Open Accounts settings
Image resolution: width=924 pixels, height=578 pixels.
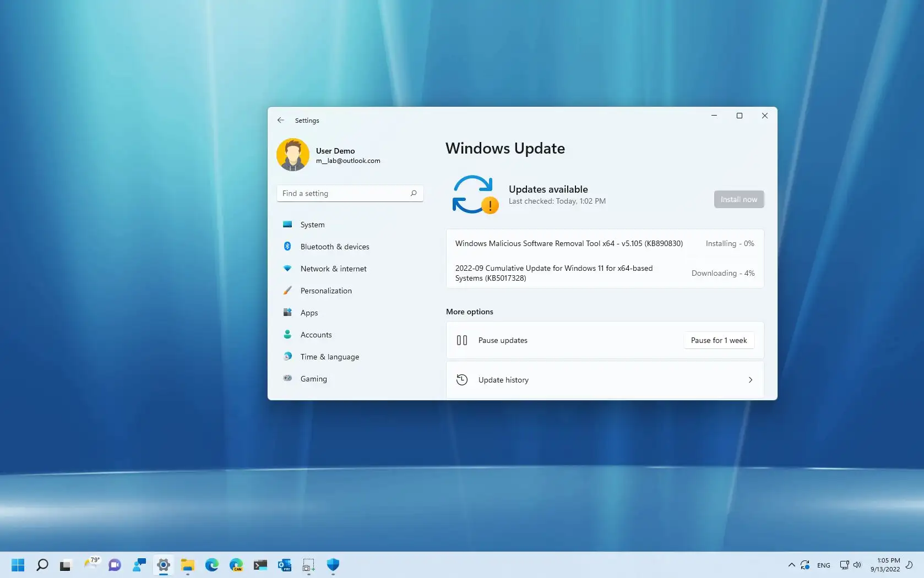350,335
